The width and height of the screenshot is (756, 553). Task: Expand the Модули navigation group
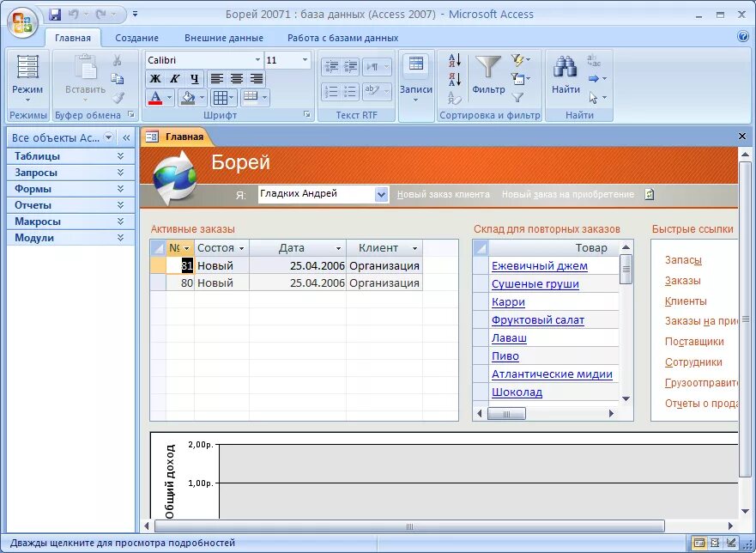click(x=71, y=238)
